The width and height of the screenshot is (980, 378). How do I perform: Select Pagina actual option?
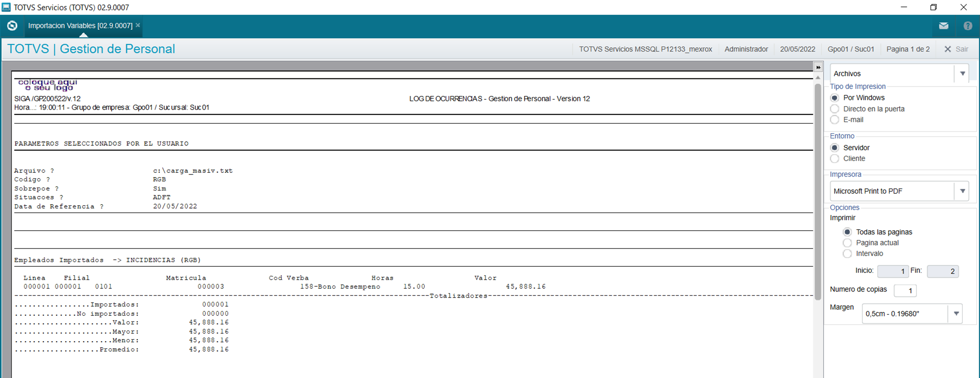[x=847, y=243]
